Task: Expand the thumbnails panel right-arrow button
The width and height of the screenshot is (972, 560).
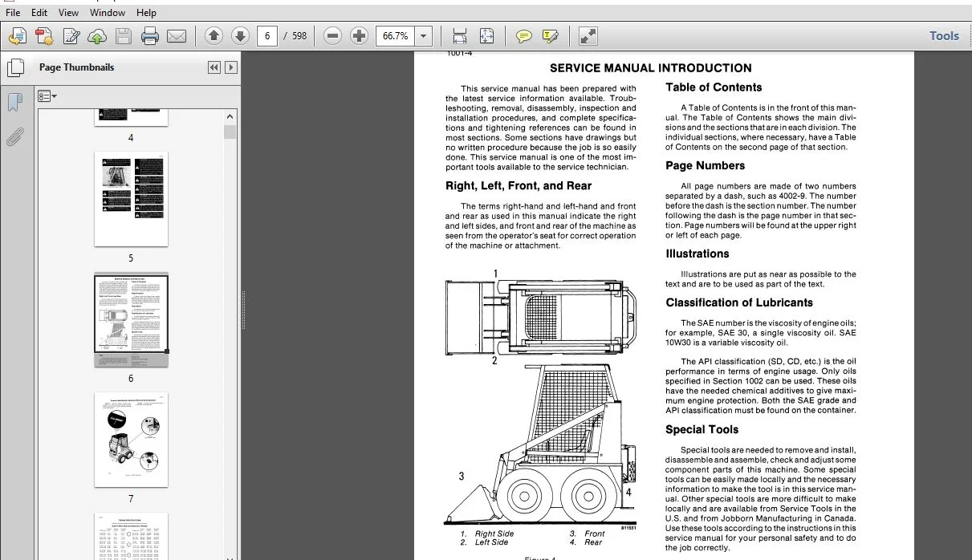Action: [x=231, y=67]
